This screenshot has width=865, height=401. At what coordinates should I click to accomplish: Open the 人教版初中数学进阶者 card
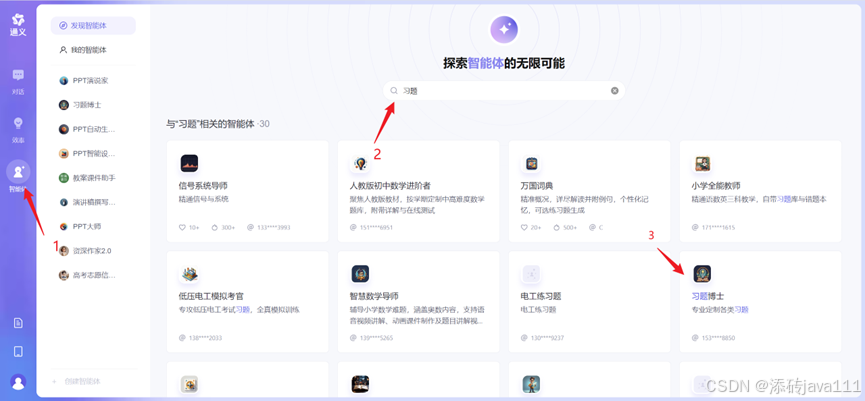pyautogui.click(x=419, y=191)
